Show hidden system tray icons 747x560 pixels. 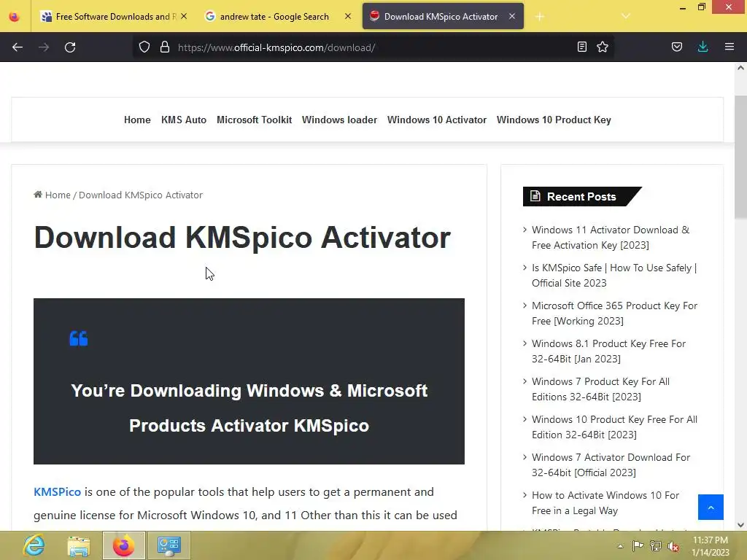pos(620,546)
